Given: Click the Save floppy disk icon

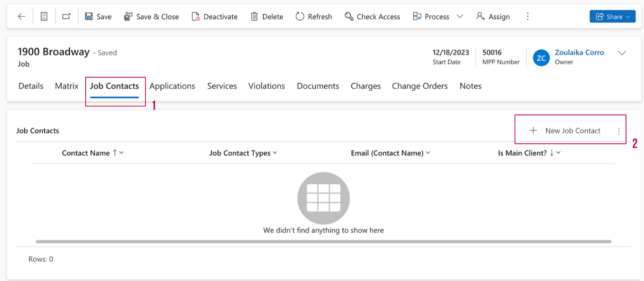Looking at the screenshot, I should pos(89,17).
